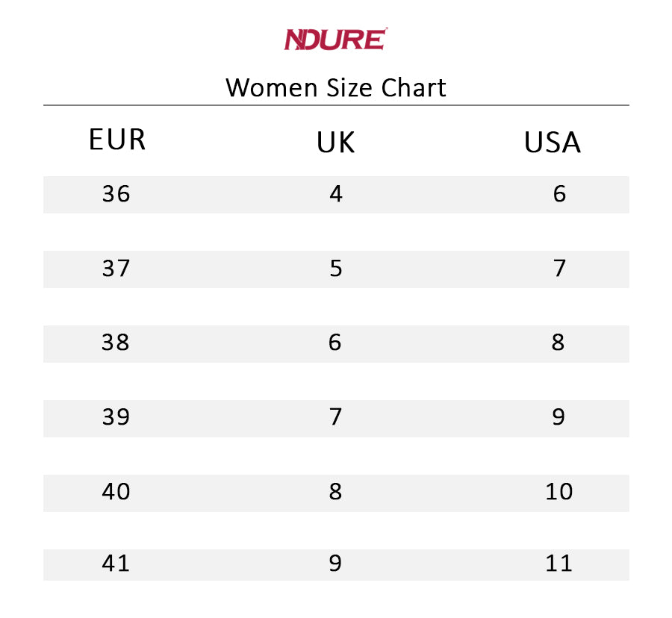
Task: Select USA size 10 value
Action: point(559,492)
